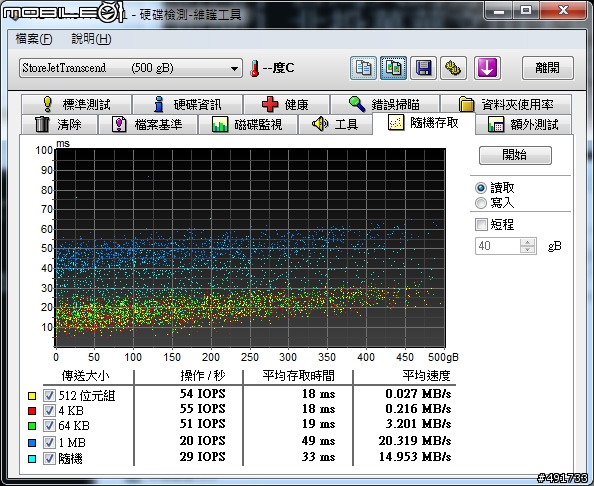The width and height of the screenshot is (594, 486).
Task: Open the 檔案(F) menu
Action: pos(34,39)
